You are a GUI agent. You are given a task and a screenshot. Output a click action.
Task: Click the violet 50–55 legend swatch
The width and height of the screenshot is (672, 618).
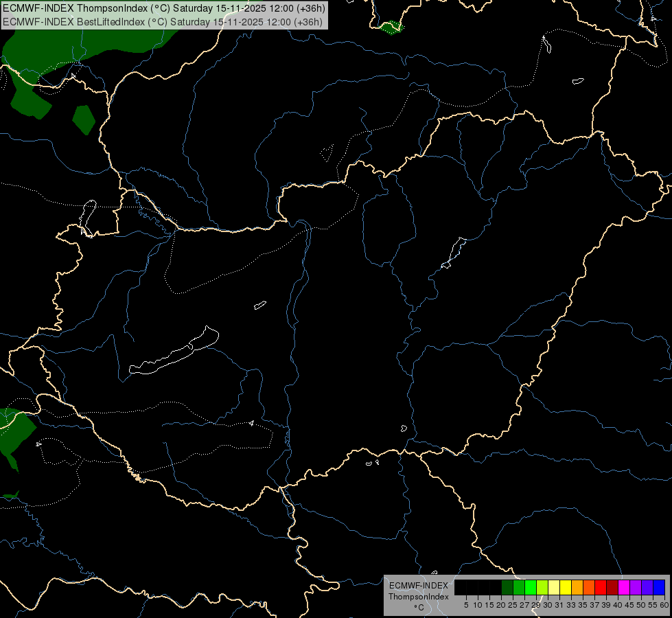647,587
